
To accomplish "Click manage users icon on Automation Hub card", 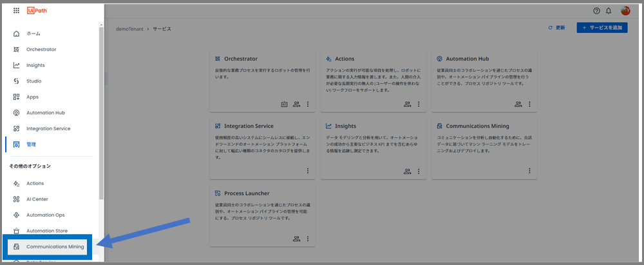I will [x=518, y=104].
